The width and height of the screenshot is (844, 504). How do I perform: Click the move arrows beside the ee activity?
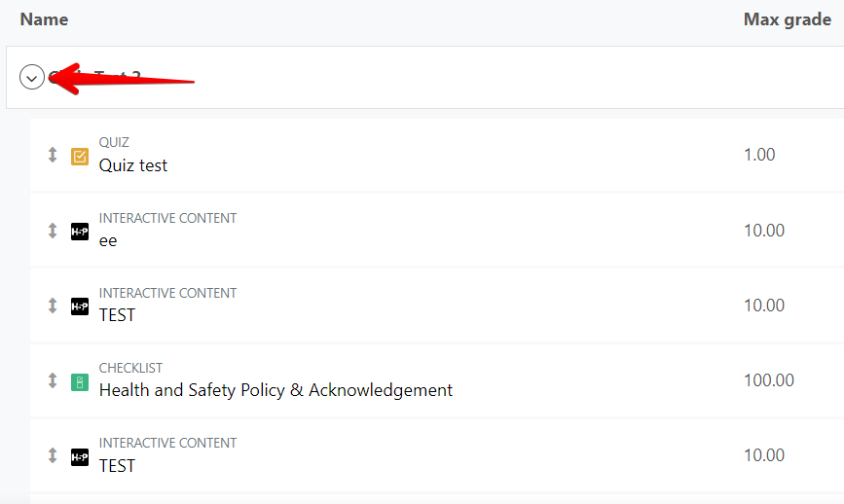tap(53, 231)
